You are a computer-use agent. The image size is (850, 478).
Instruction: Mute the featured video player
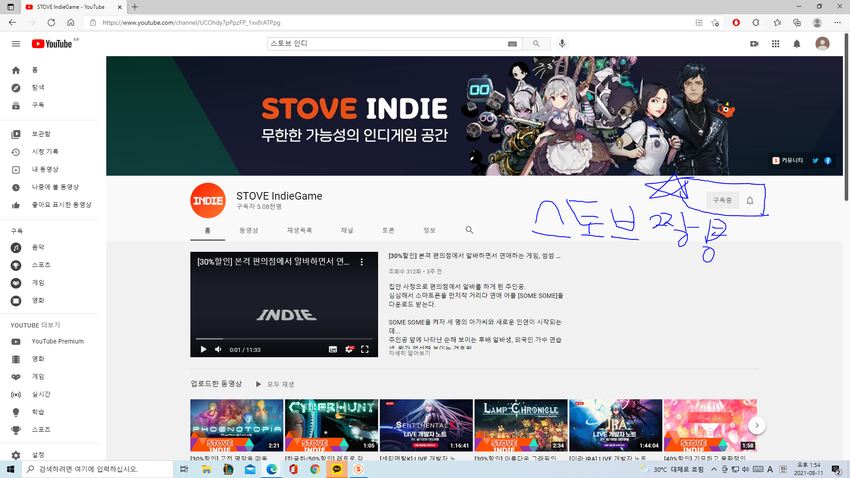pyautogui.click(x=218, y=350)
